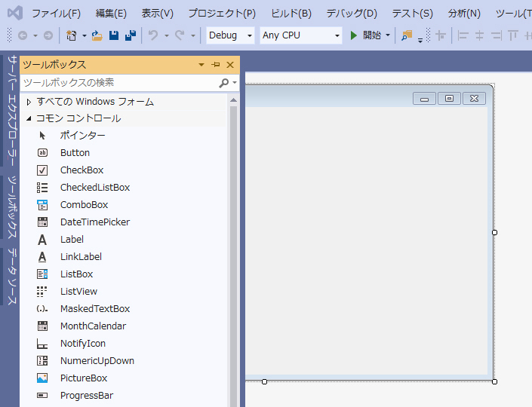Click the Save All toolbar icon
The image size is (532, 407).
click(x=131, y=35)
